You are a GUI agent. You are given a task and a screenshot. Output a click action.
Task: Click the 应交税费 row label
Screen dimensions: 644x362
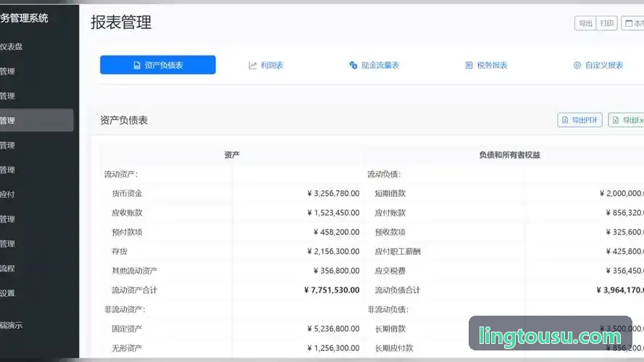[390, 271]
